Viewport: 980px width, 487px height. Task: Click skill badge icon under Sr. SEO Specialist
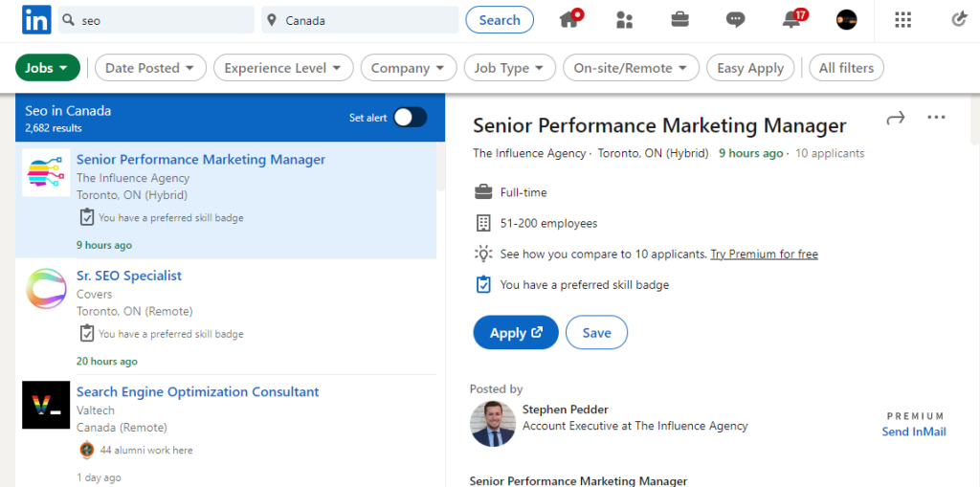point(87,333)
